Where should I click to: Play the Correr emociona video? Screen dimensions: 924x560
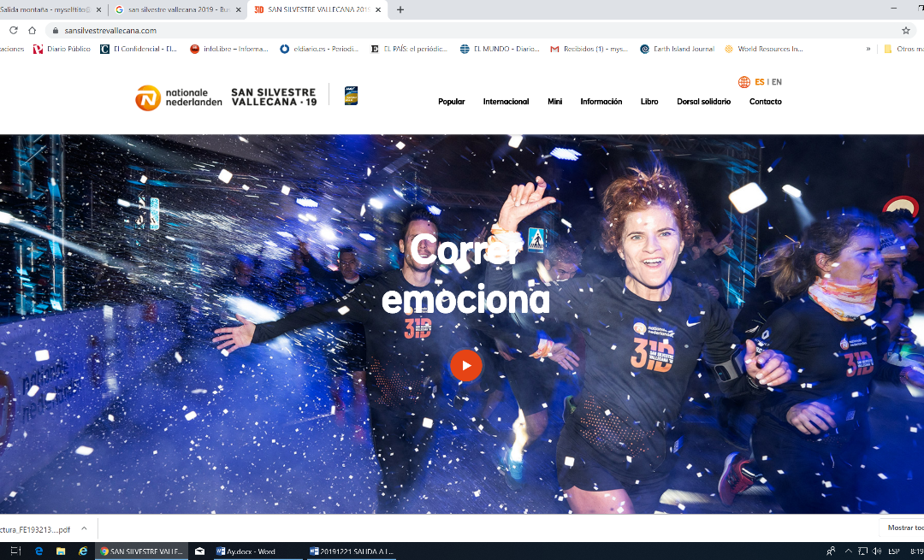[x=466, y=365]
